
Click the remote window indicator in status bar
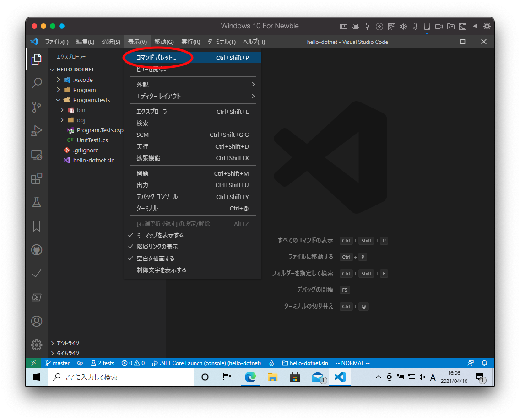[x=33, y=363]
